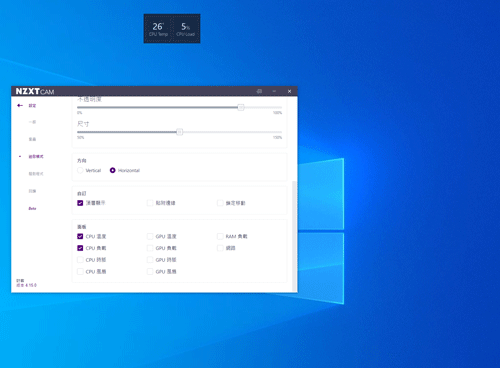This screenshot has width=500, height=368.
Task: Enable the RAM 負載 checkbox
Action: tap(220, 236)
